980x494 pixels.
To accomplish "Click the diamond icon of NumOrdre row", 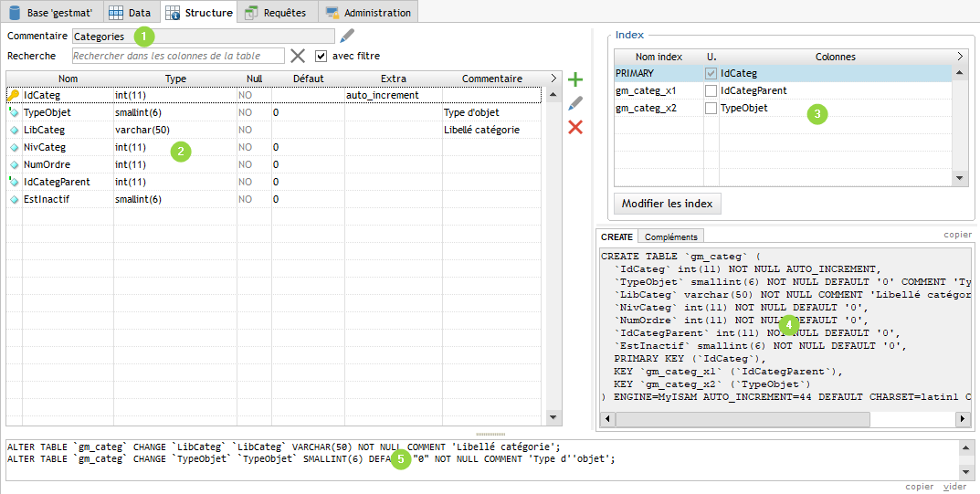I will 14,165.
